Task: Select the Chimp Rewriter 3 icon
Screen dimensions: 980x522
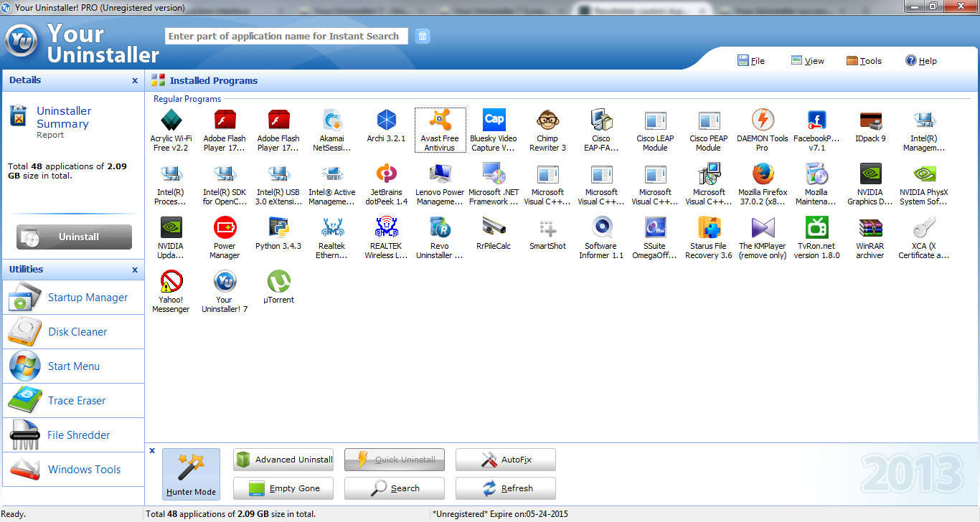Action: (x=547, y=119)
